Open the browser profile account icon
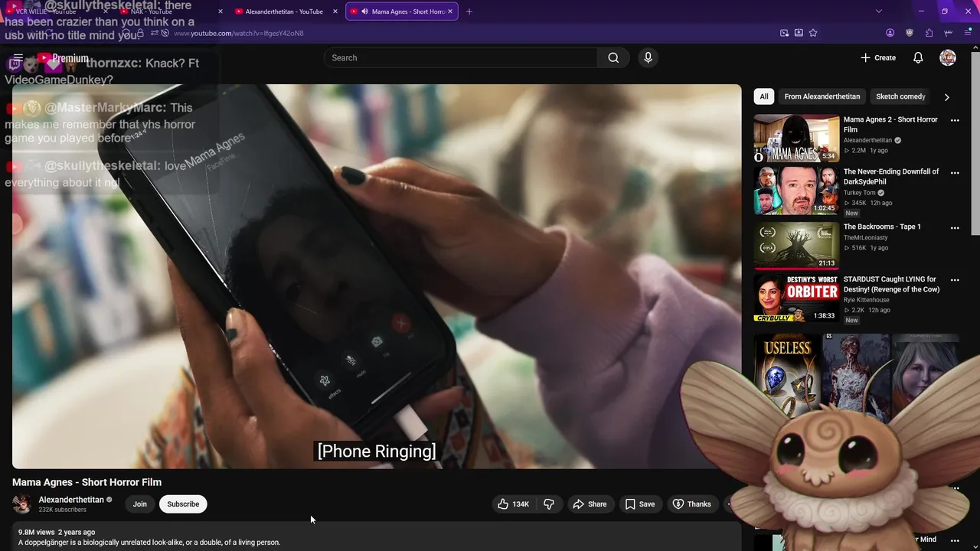980x551 pixels. click(x=890, y=33)
